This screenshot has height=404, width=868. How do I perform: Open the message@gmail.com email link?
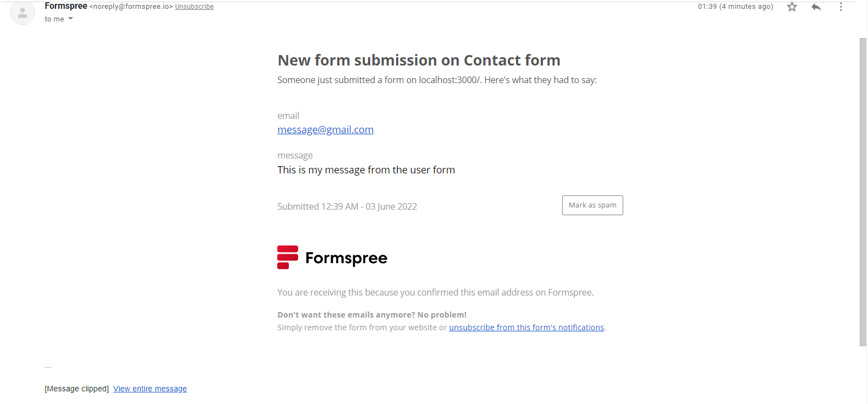(325, 130)
